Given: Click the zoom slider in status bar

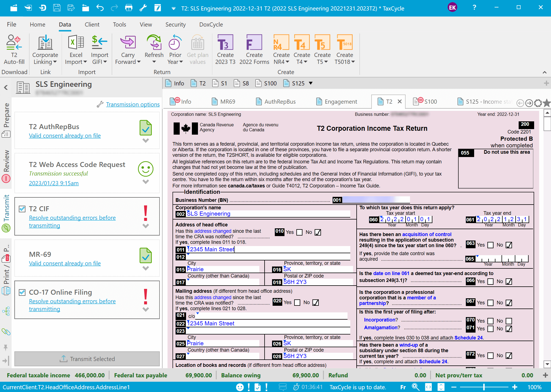Looking at the screenshot, I should tap(484, 387).
